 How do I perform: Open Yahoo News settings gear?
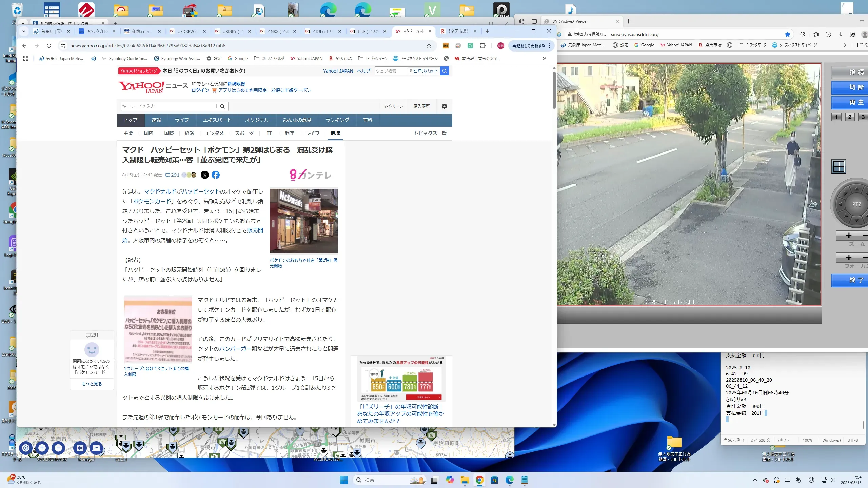444,106
